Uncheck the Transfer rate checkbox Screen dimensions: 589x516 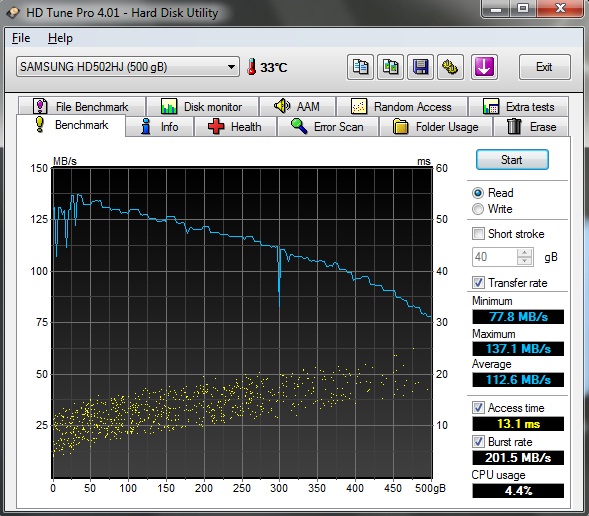coord(478,282)
